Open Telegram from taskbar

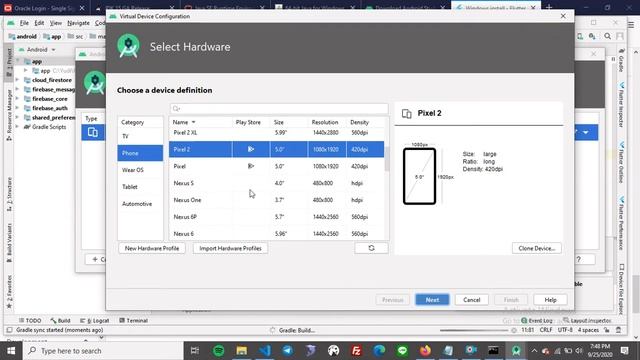click(x=288, y=351)
